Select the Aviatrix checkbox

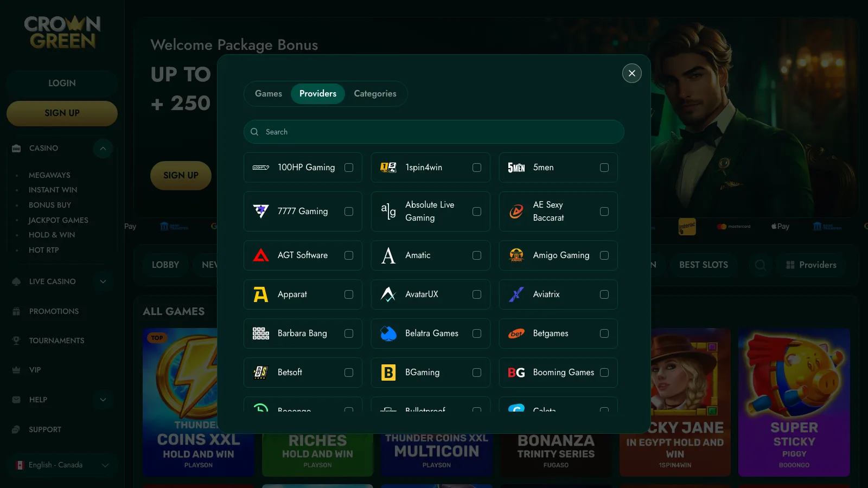pos(604,294)
